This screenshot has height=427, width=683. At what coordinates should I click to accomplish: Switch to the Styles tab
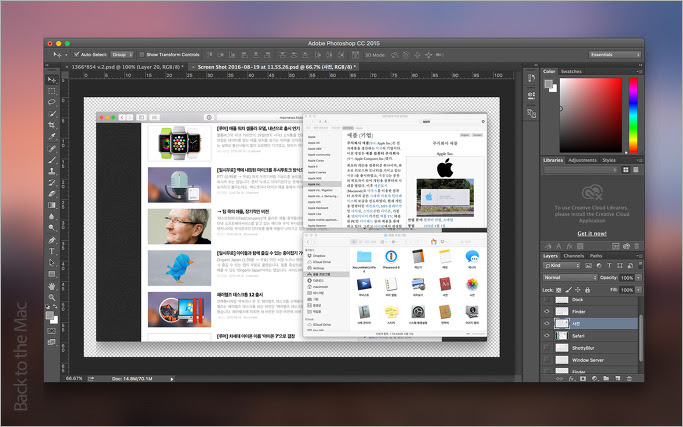(609, 160)
